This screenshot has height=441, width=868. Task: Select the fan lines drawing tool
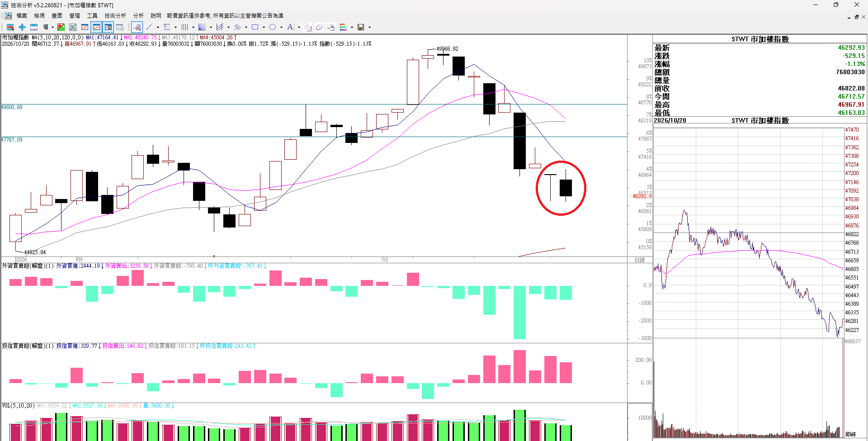pyautogui.click(x=202, y=27)
